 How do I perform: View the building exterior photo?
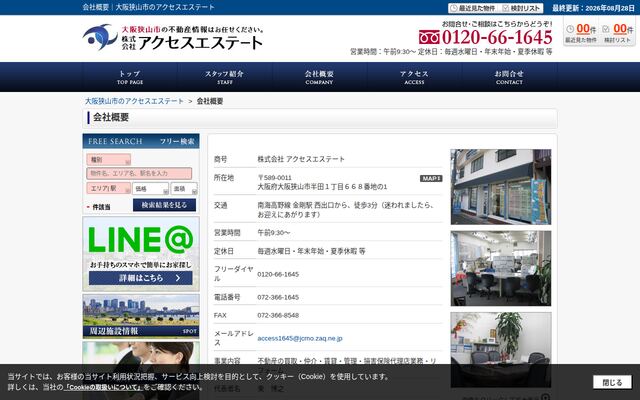501,187
